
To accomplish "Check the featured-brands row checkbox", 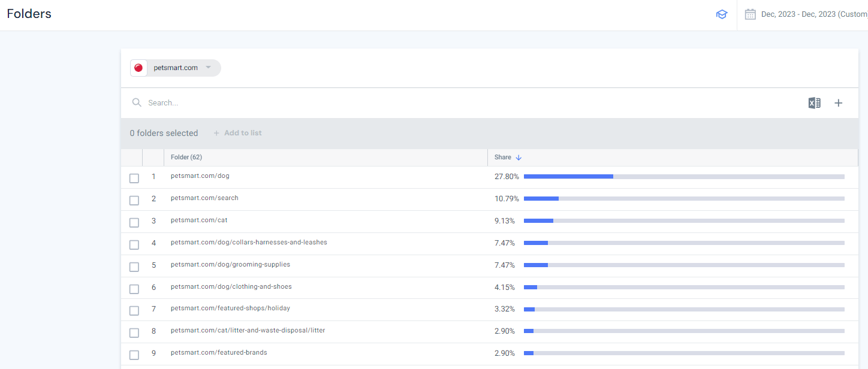I will pyautogui.click(x=134, y=355).
